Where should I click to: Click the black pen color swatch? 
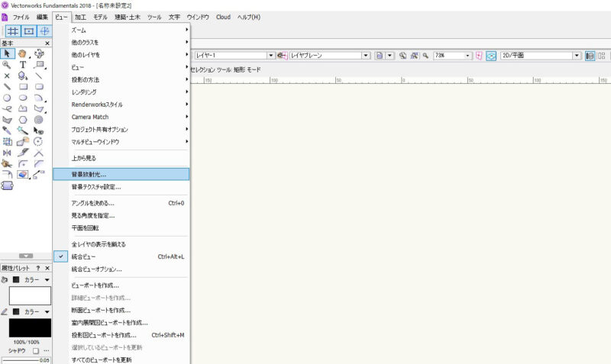pos(30,328)
